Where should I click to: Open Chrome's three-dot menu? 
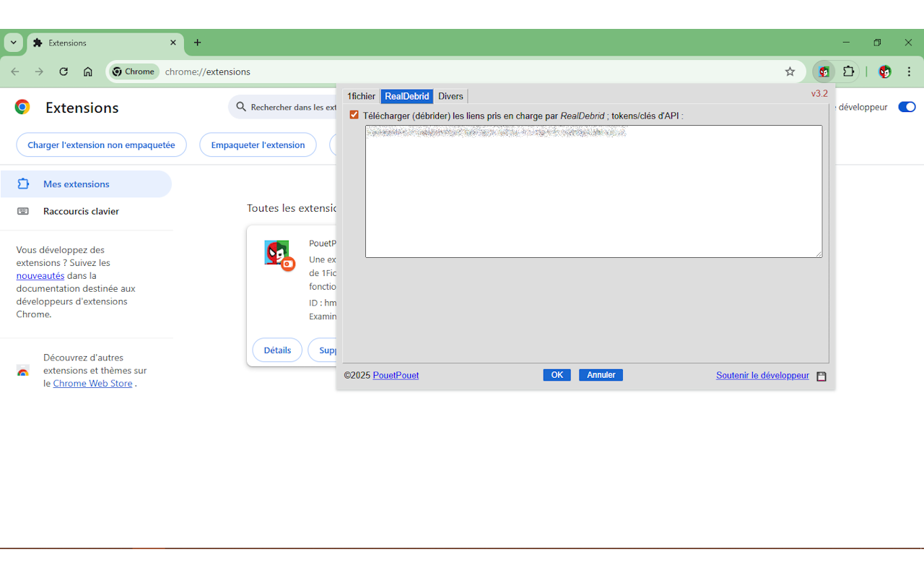(x=909, y=72)
